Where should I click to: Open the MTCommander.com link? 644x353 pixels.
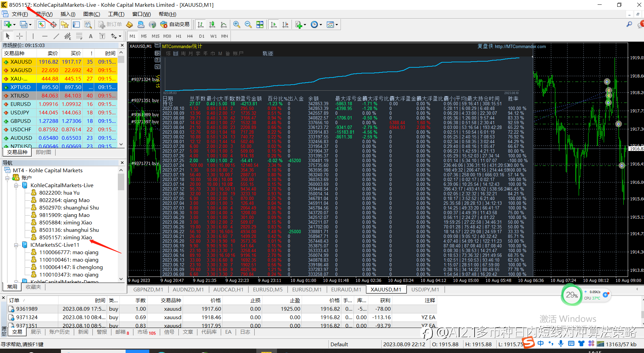click(x=520, y=46)
